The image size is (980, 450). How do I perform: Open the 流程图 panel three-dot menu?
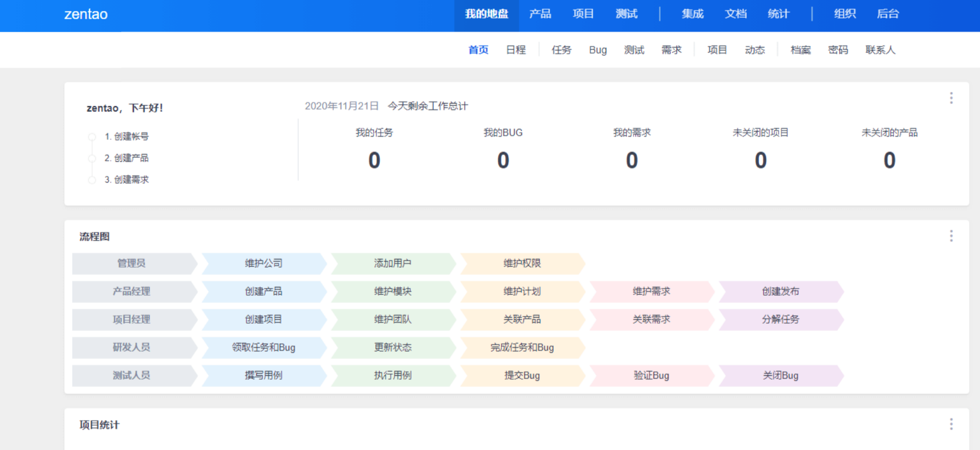point(951,236)
